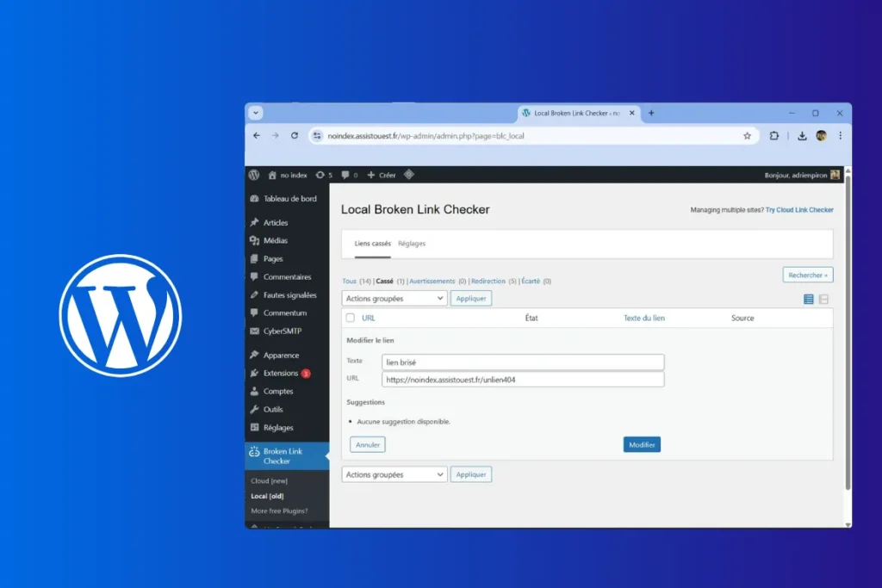The width and height of the screenshot is (882, 588).
Task: Switch to the table list view icon
Action: 809,299
